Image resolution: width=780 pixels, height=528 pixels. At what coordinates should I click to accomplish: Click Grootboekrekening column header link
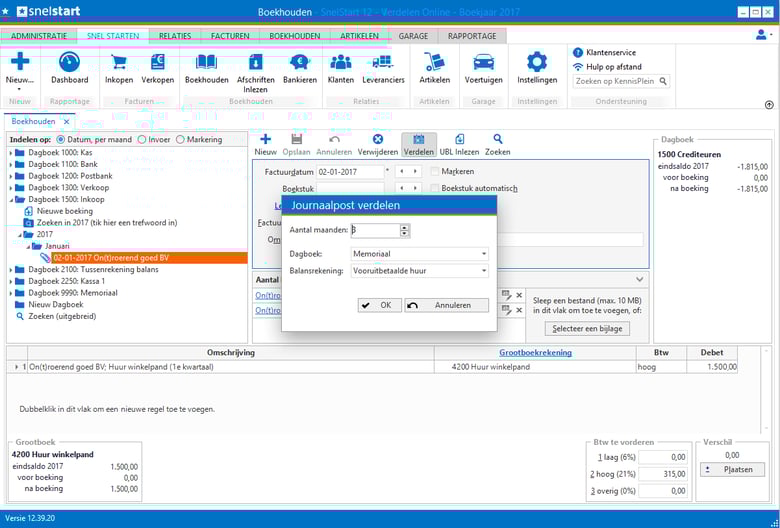coord(535,352)
